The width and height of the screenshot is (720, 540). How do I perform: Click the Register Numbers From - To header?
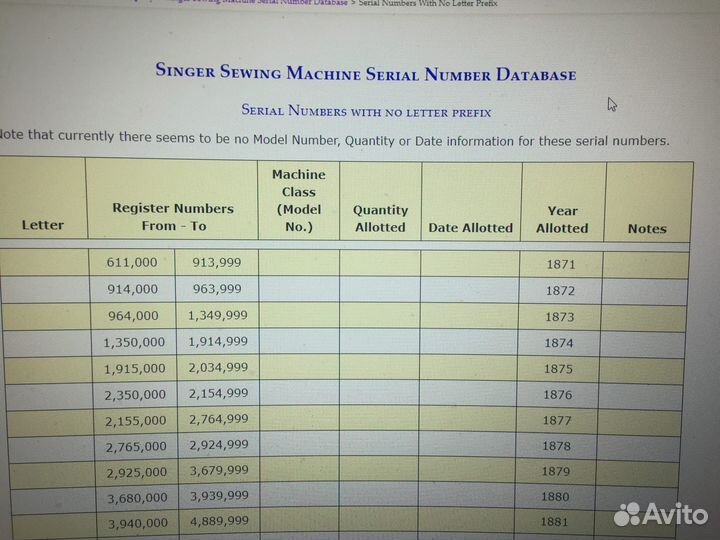[x=172, y=217]
